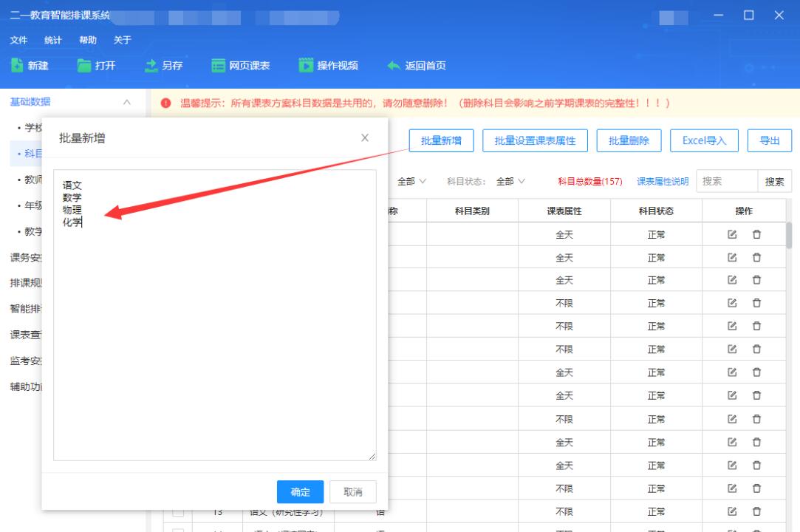Click the 搜索 button
Screen dimensions: 800x532
(x=774, y=181)
